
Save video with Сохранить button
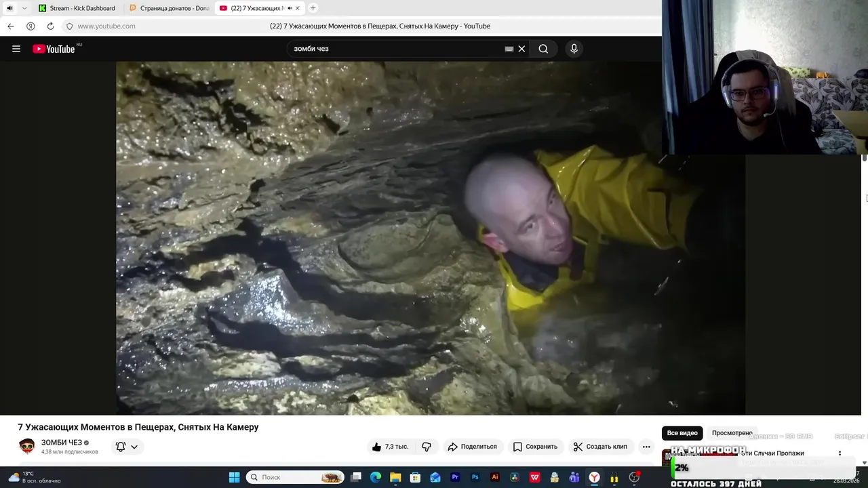coord(536,447)
